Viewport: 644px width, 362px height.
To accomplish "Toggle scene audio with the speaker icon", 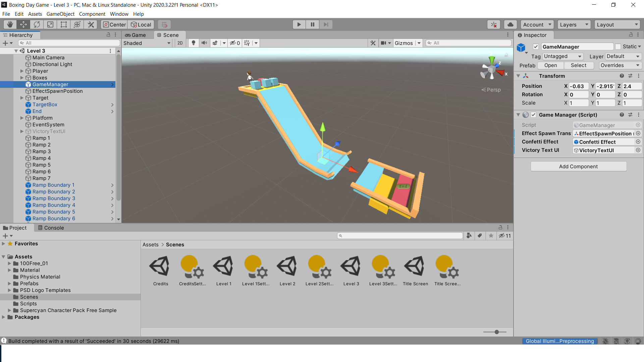I will [204, 43].
